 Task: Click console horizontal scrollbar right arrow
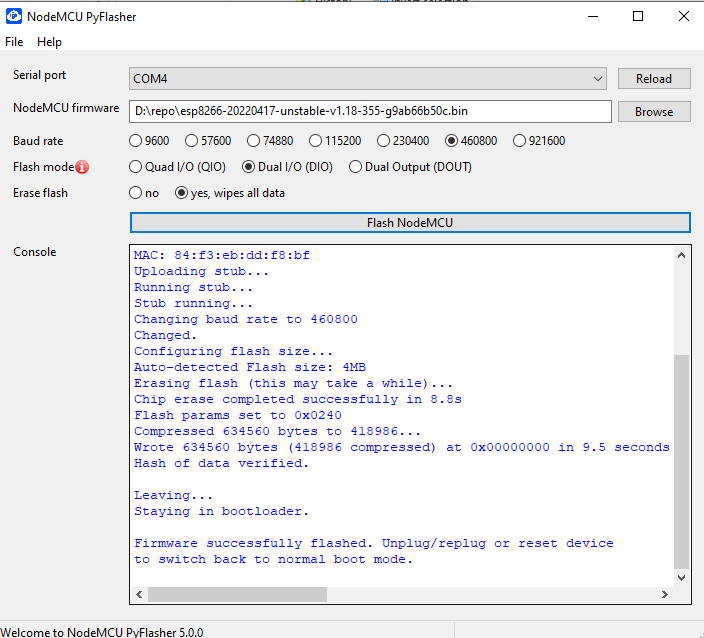pyautogui.click(x=665, y=594)
